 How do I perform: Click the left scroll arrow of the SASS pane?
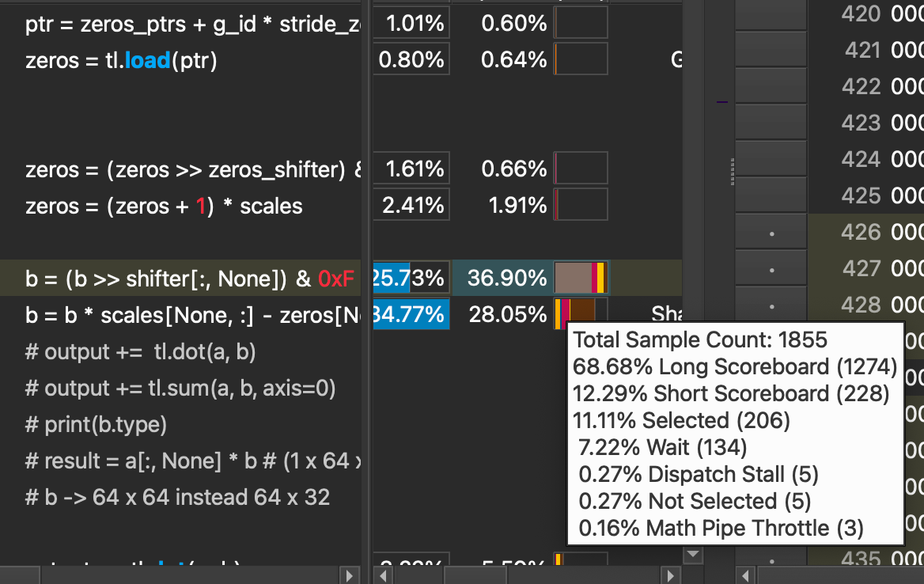coord(744,576)
